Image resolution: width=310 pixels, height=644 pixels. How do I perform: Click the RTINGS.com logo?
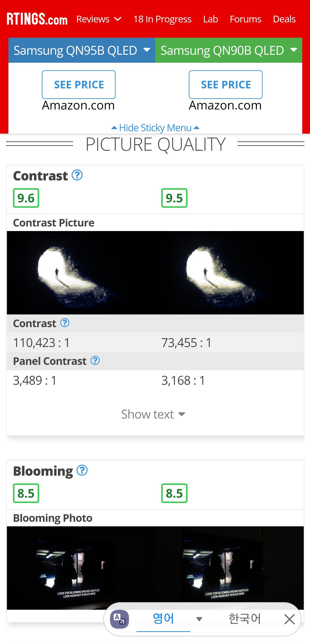pos(37,19)
